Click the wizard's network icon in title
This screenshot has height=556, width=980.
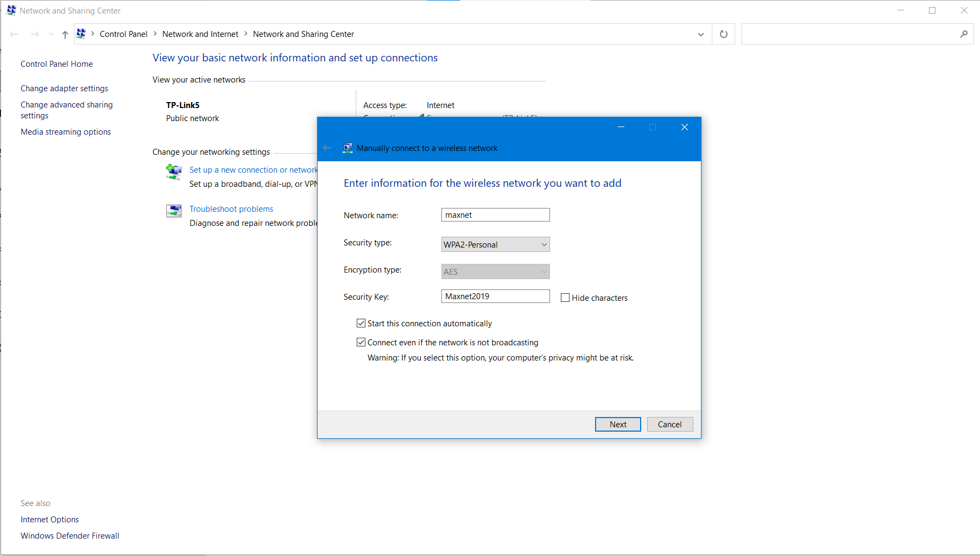(x=347, y=148)
